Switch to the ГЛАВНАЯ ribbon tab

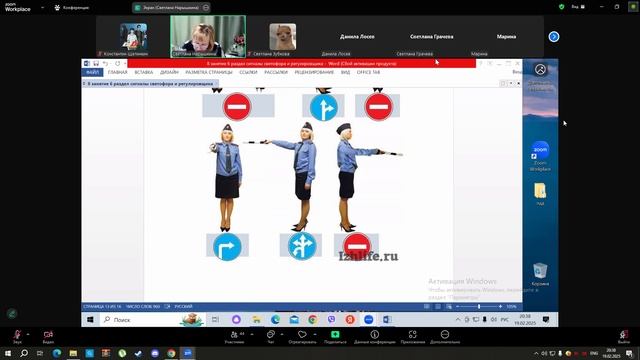(x=118, y=72)
